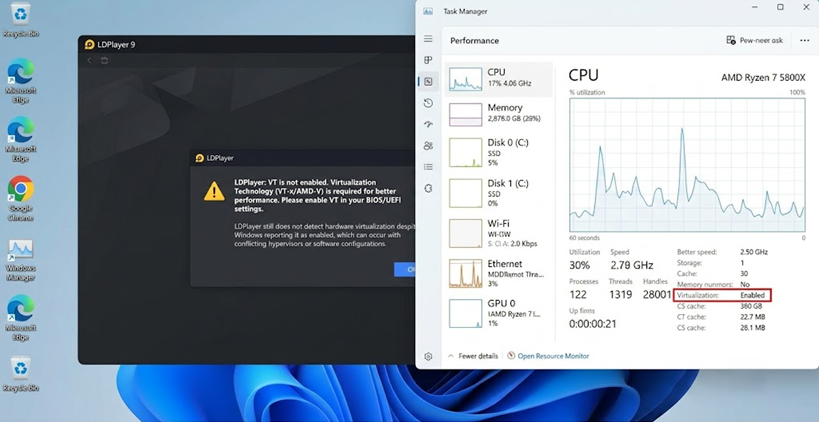The image size is (819, 422).
Task: Click the AMD Ryzen 7 5800X label
Action: [763, 77]
